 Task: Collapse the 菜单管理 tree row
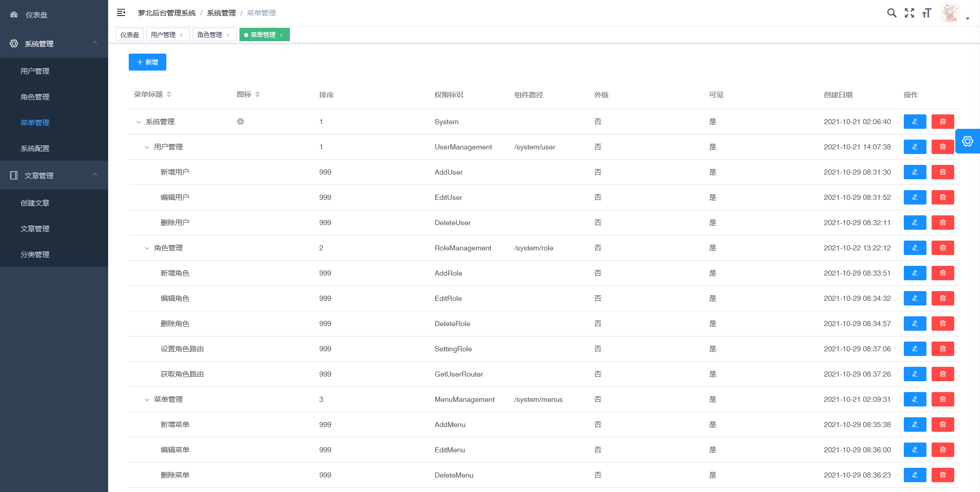pos(147,400)
